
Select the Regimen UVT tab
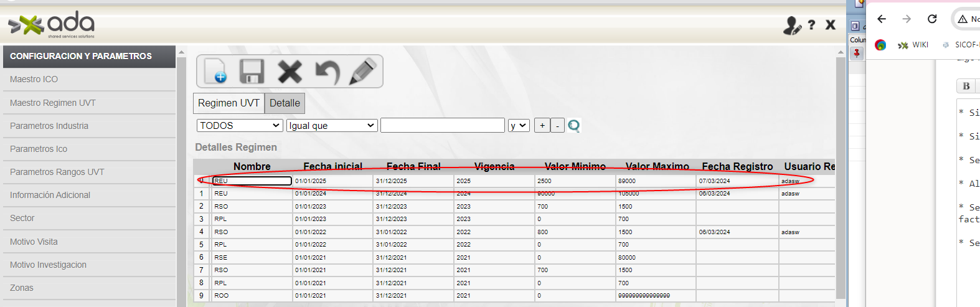tap(229, 103)
